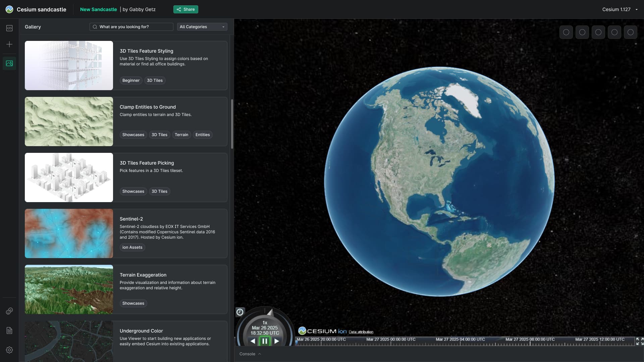Click the 'Terrain Exaggeration' card title

pyautogui.click(x=143, y=275)
